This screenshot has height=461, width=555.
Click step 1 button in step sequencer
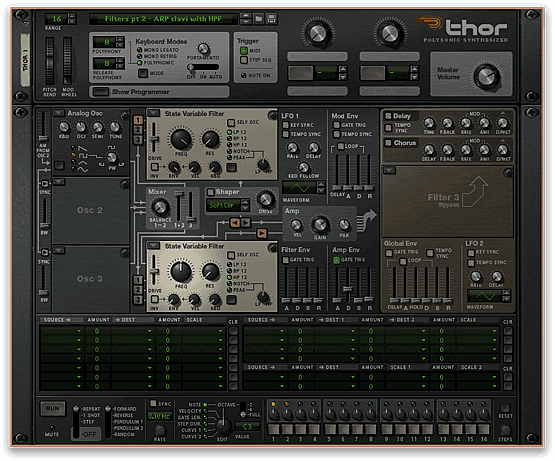click(273, 429)
